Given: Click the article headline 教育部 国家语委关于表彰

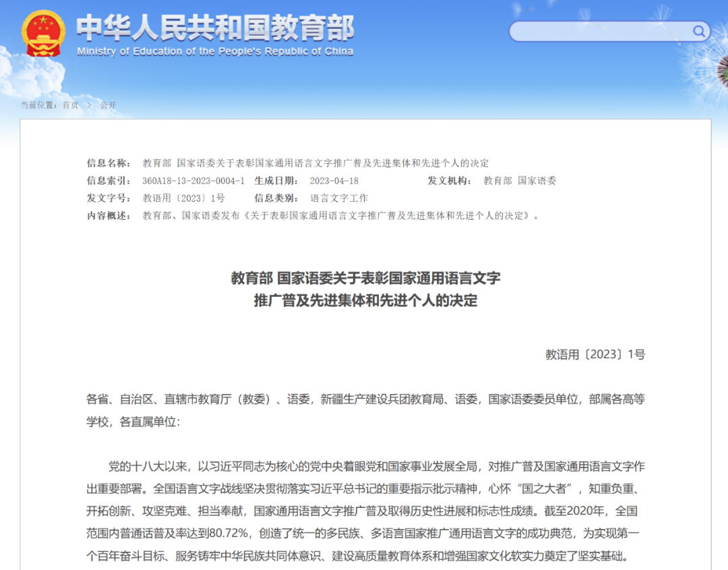Looking at the screenshot, I should coord(365,279).
